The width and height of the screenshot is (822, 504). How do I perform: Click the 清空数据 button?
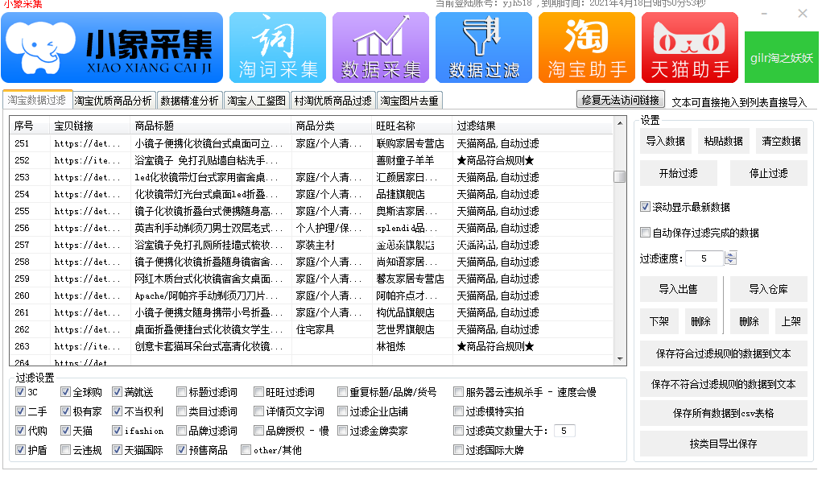[781, 141]
